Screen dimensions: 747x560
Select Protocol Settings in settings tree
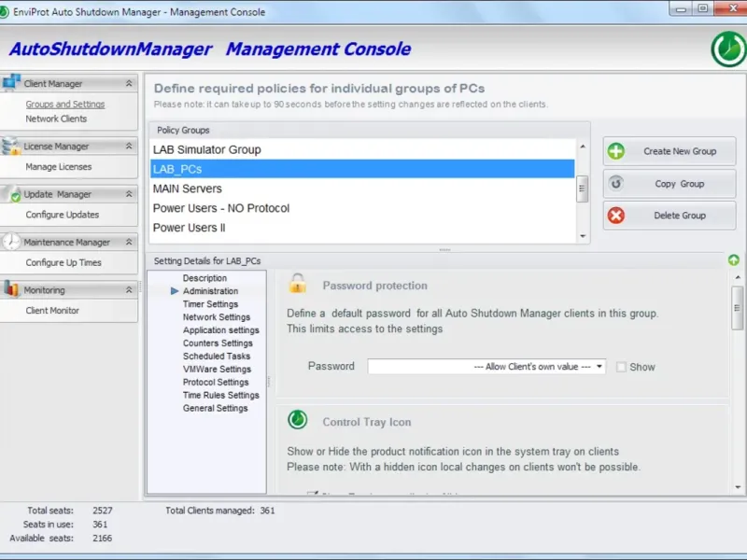coord(216,382)
